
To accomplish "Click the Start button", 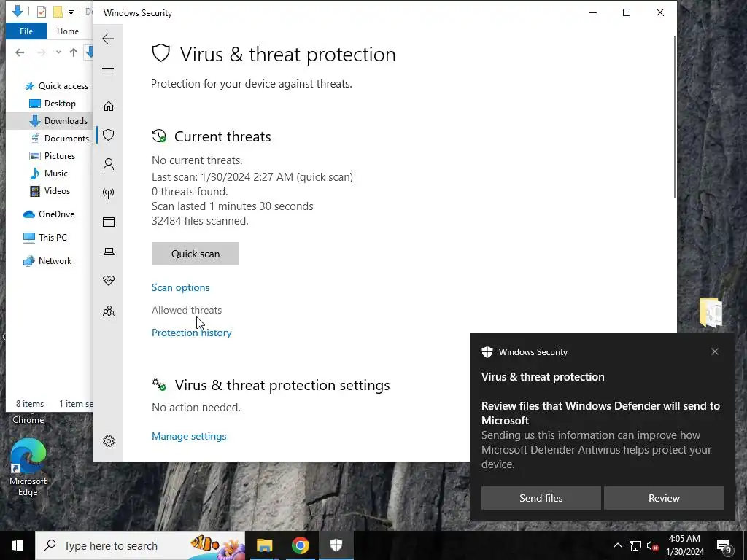I will (x=18, y=545).
